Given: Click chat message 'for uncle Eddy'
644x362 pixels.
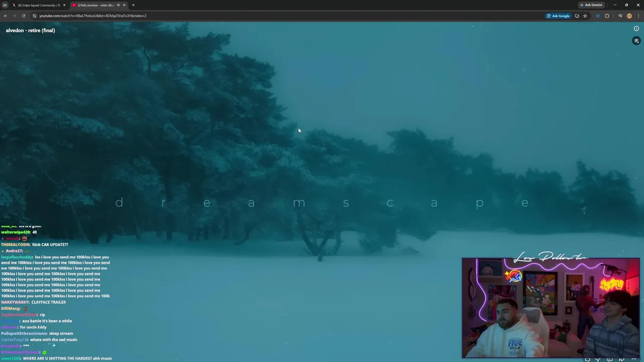Looking at the screenshot, I should point(33,327).
